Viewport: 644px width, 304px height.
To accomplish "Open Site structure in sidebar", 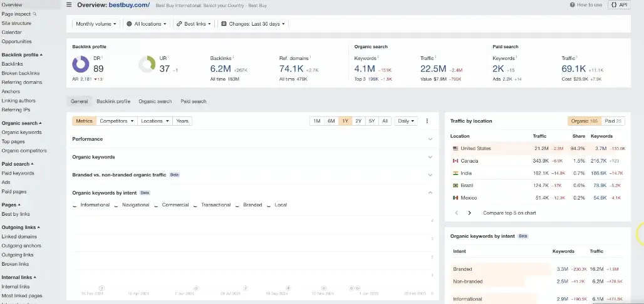I will point(16,23).
